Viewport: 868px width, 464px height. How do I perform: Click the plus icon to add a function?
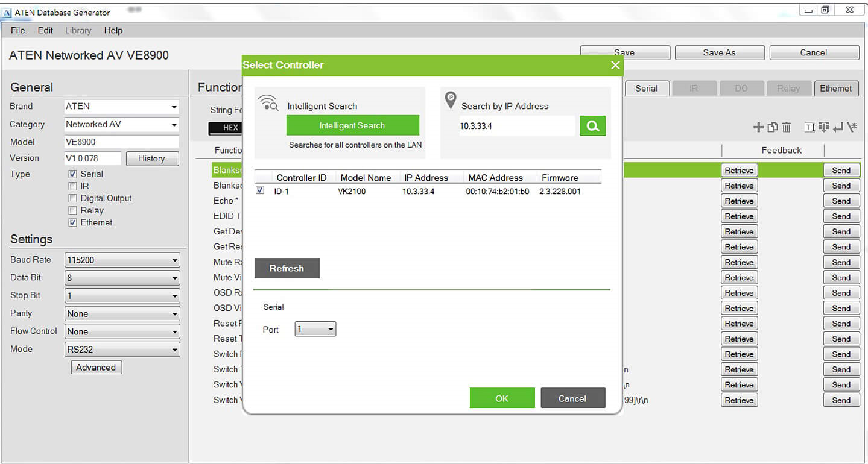coord(759,127)
